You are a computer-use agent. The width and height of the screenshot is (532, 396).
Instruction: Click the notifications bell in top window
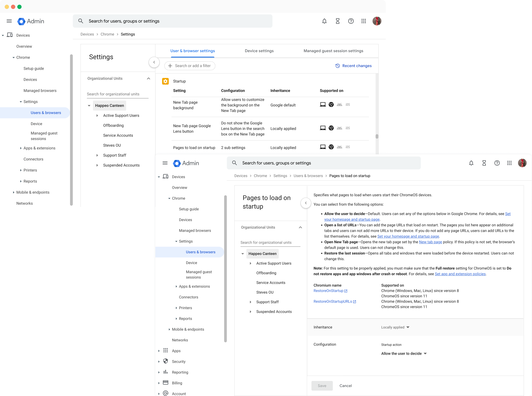[x=324, y=21]
